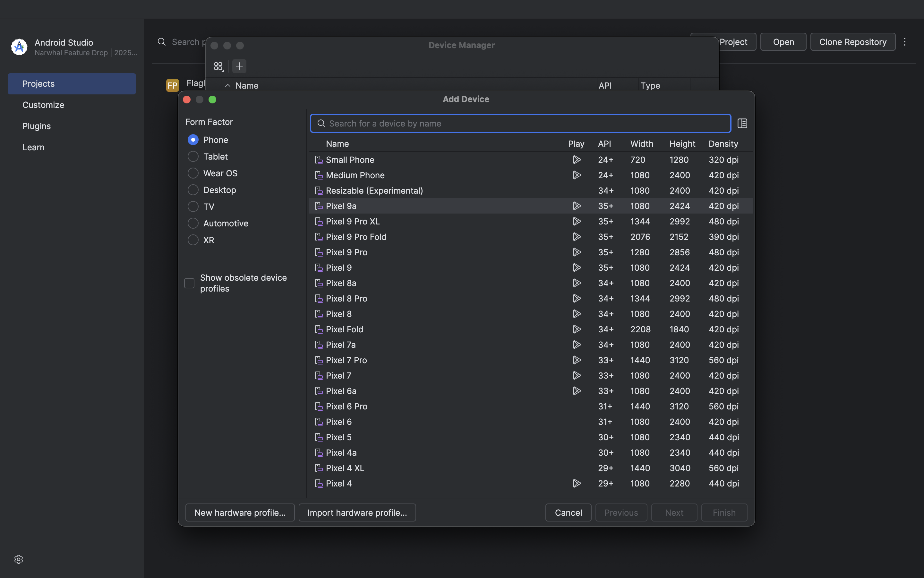Click New hardware profile button

[240, 512]
